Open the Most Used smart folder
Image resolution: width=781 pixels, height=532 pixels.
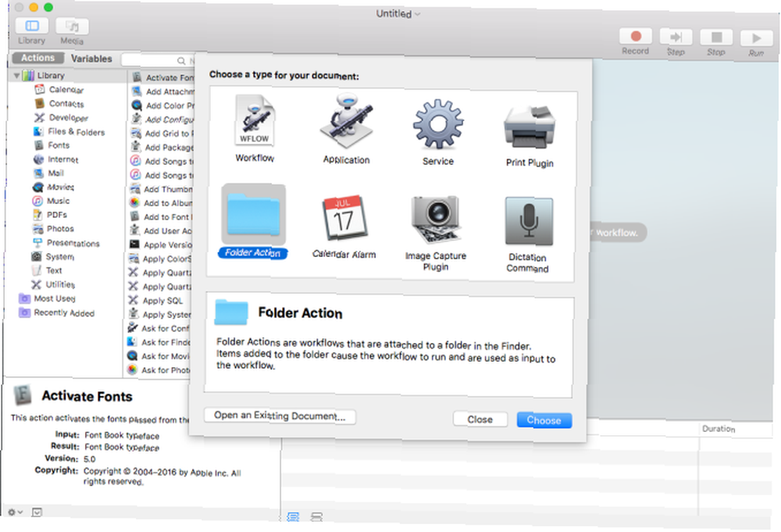coord(55,298)
